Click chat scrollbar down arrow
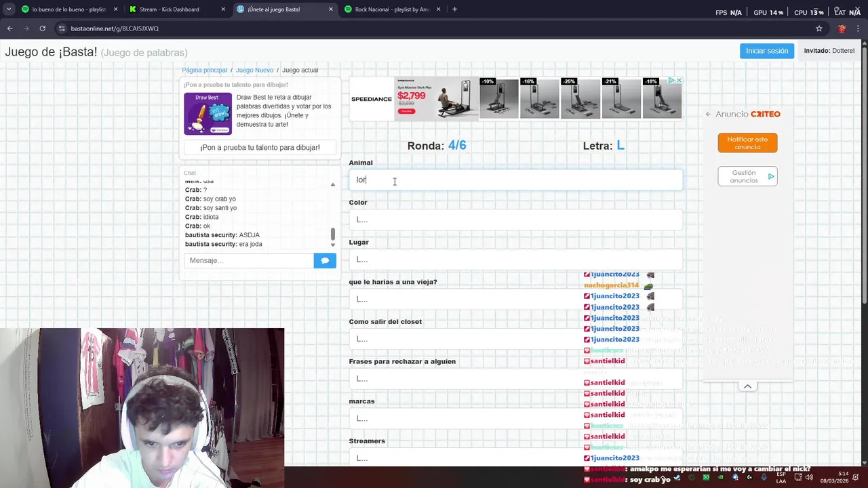Viewport: 868px width, 488px height. 332,245
